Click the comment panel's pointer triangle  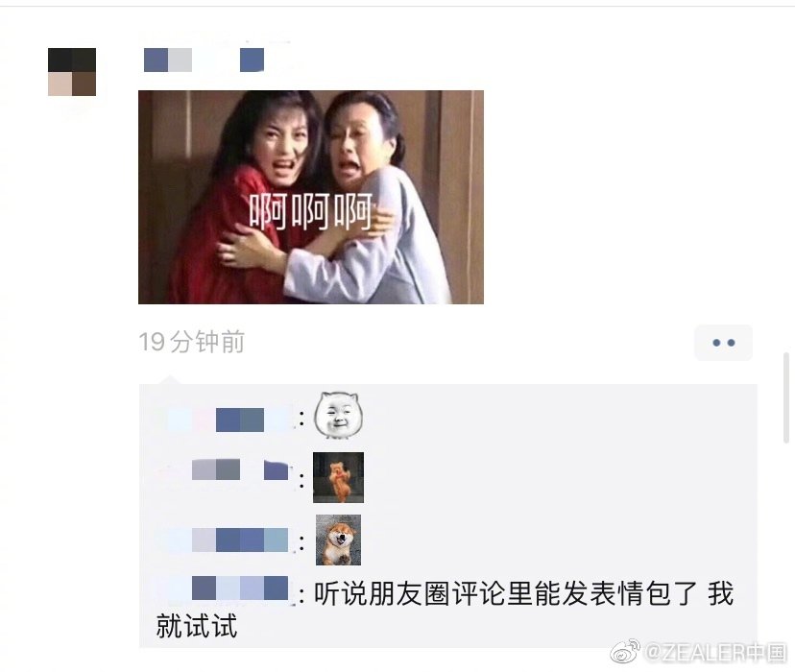point(170,379)
